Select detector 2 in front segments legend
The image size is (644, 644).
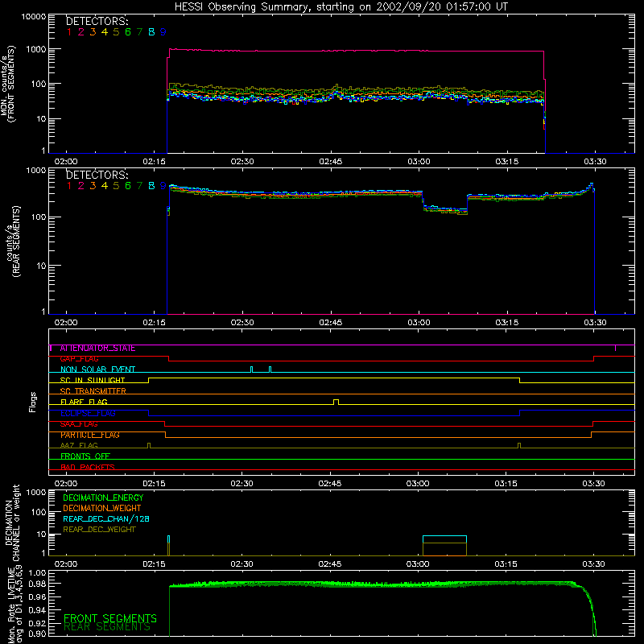[81, 32]
